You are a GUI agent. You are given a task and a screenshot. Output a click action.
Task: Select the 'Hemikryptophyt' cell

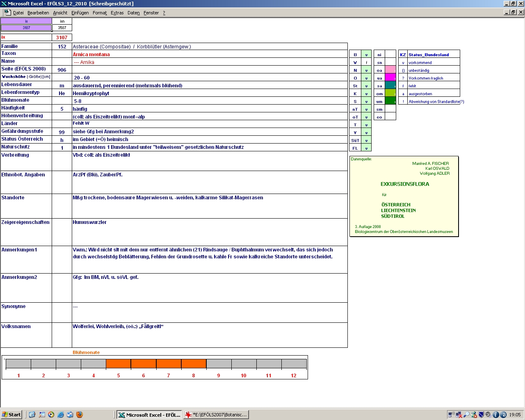(210, 93)
